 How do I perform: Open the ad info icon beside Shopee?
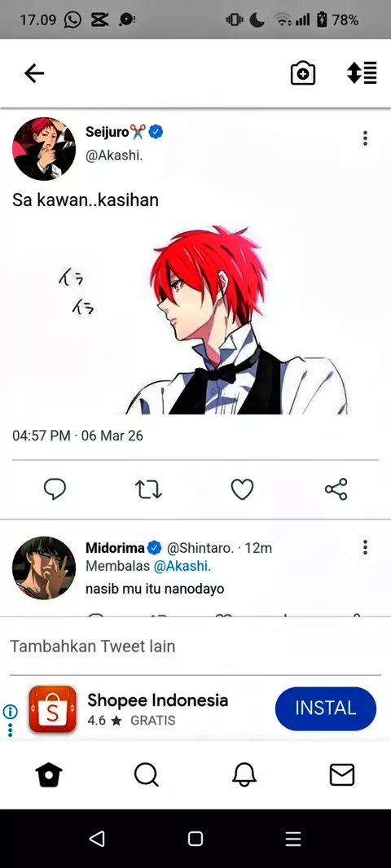pyautogui.click(x=10, y=712)
